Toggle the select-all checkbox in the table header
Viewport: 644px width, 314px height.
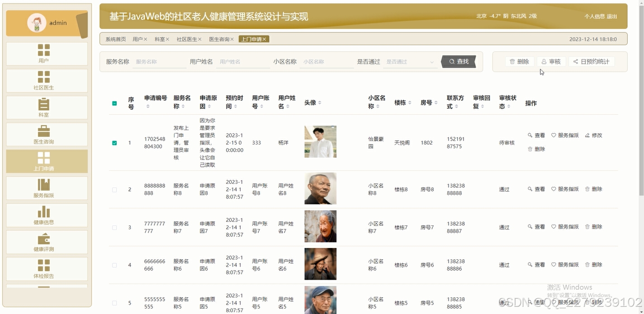(114, 103)
